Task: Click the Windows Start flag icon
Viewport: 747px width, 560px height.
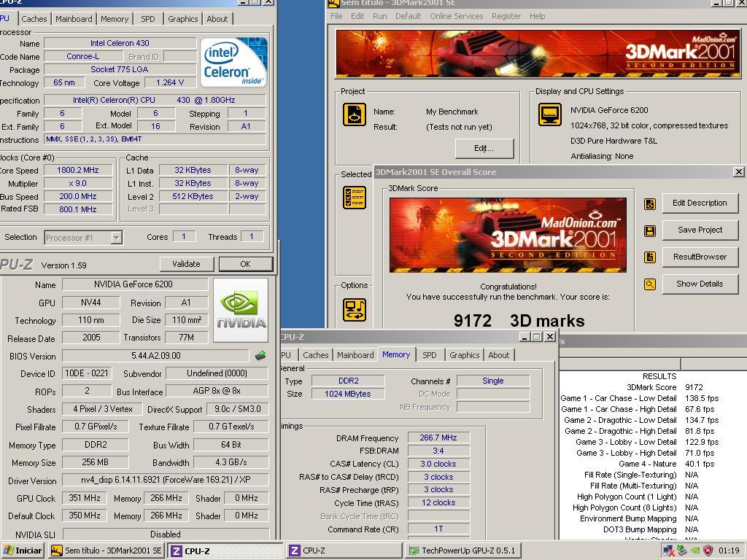Action: coord(8,551)
